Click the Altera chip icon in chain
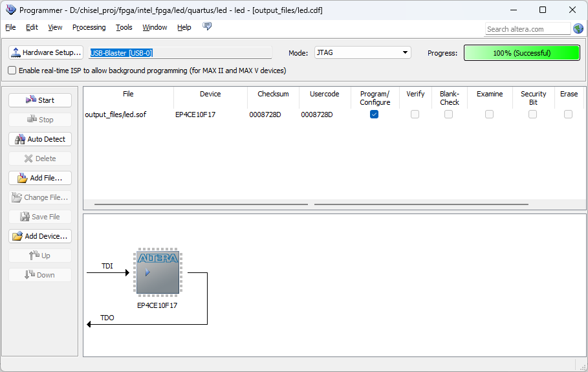This screenshot has width=588, height=372. coord(158,272)
